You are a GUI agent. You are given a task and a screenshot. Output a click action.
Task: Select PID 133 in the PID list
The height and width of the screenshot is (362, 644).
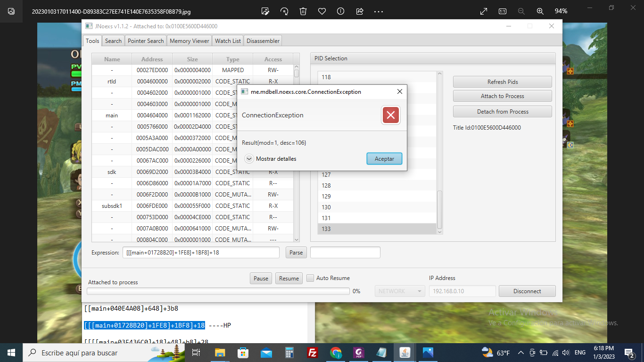[377, 229]
